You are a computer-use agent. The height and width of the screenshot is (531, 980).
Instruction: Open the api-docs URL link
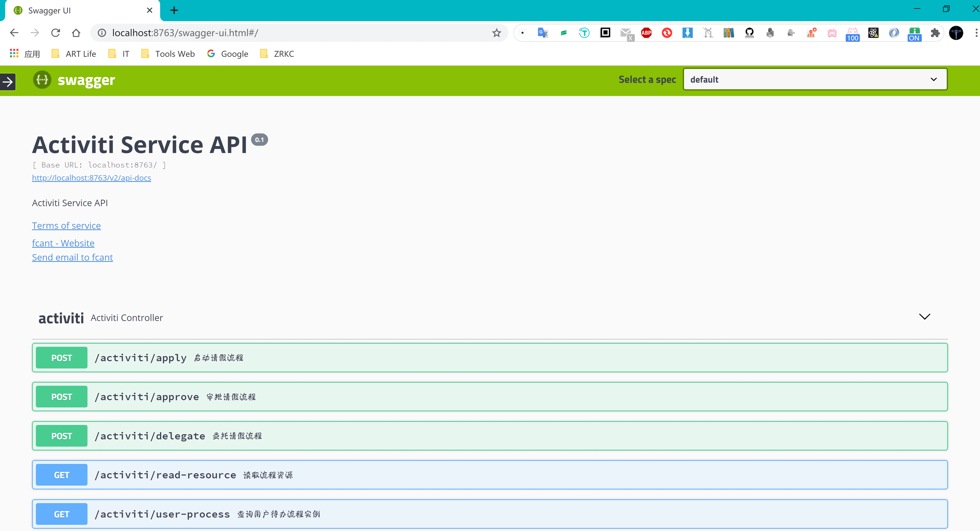point(91,178)
